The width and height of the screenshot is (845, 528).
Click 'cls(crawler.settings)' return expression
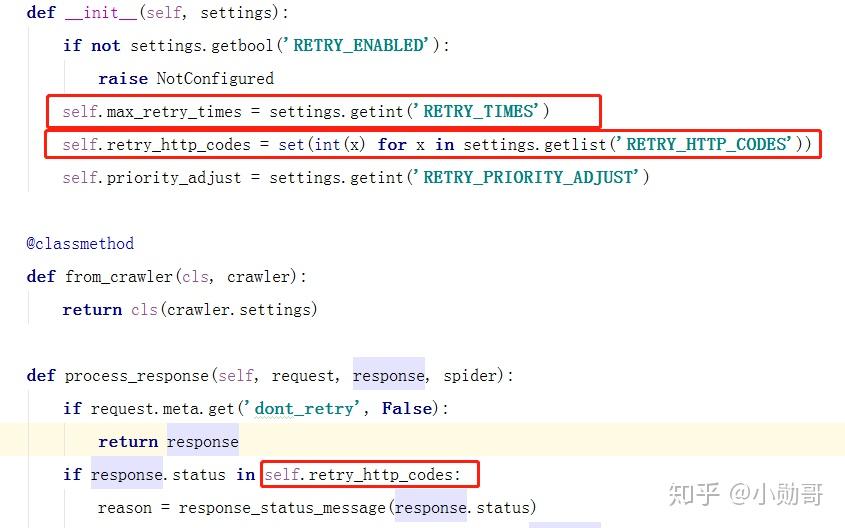[x=224, y=309]
